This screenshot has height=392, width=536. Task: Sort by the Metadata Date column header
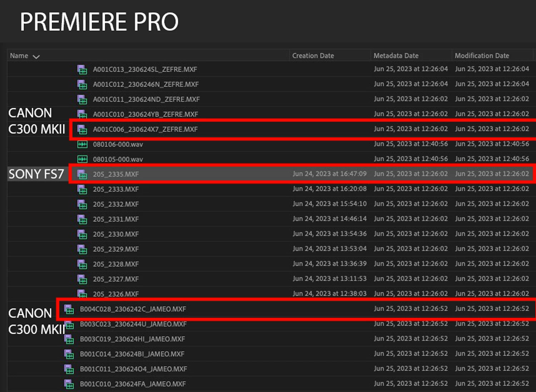[x=396, y=56]
